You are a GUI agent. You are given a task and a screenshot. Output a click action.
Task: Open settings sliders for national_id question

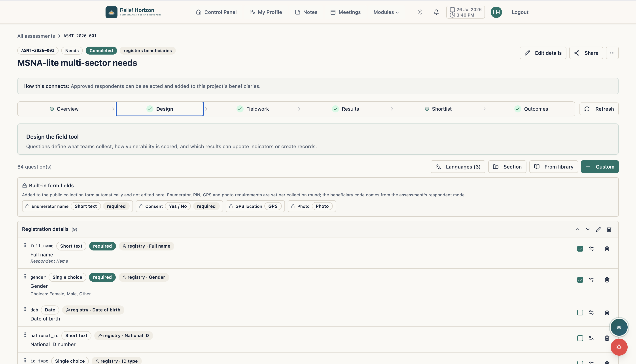point(591,338)
